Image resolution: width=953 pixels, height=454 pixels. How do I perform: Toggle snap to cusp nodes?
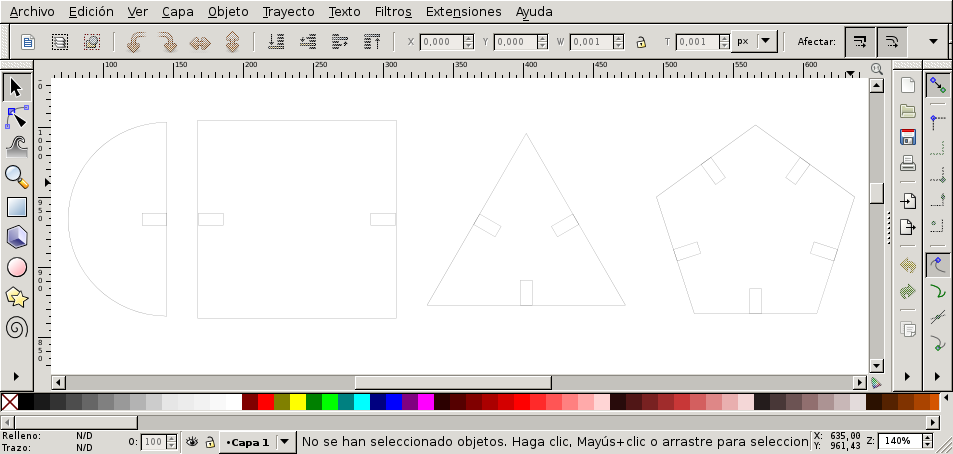938,344
